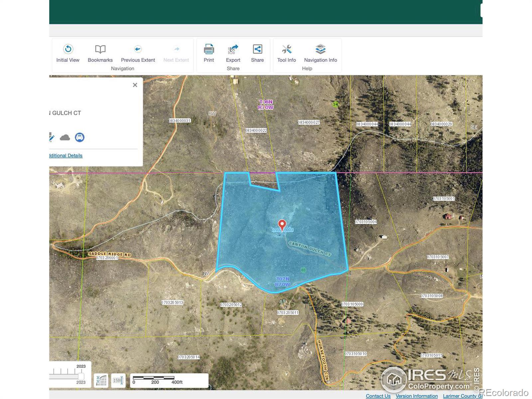The image size is (532, 399).
Task: Click the red location pin on parcel
Action: (x=282, y=225)
